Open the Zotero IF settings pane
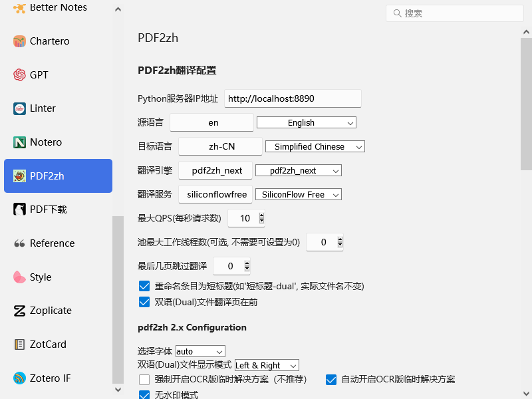This screenshot has width=532, height=399. click(58, 378)
